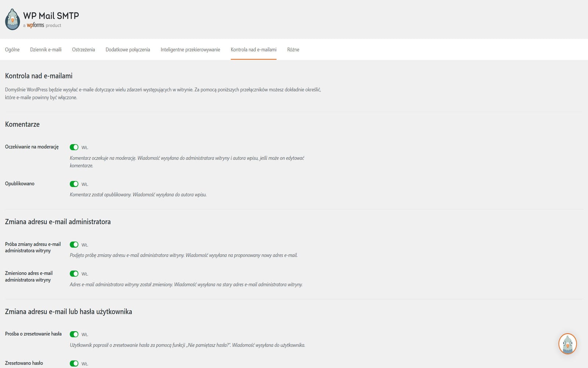Screen dimensions: 588x368
Task: Click the Komentarze section heading
Action: click(x=22, y=124)
